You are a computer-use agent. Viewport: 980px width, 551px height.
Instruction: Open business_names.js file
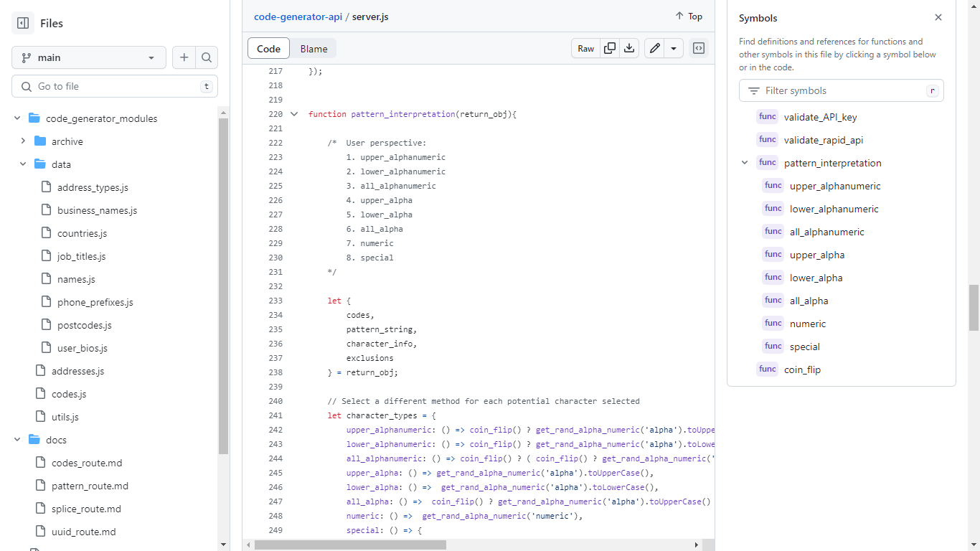click(x=97, y=210)
